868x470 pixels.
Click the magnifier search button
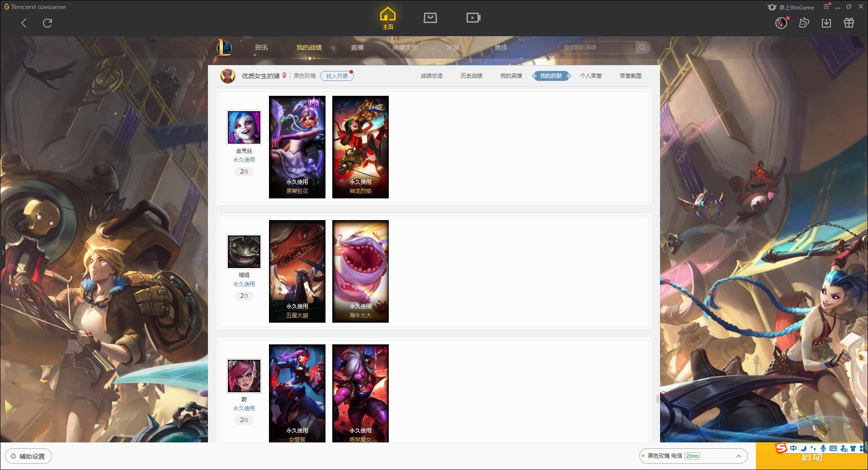642,47
